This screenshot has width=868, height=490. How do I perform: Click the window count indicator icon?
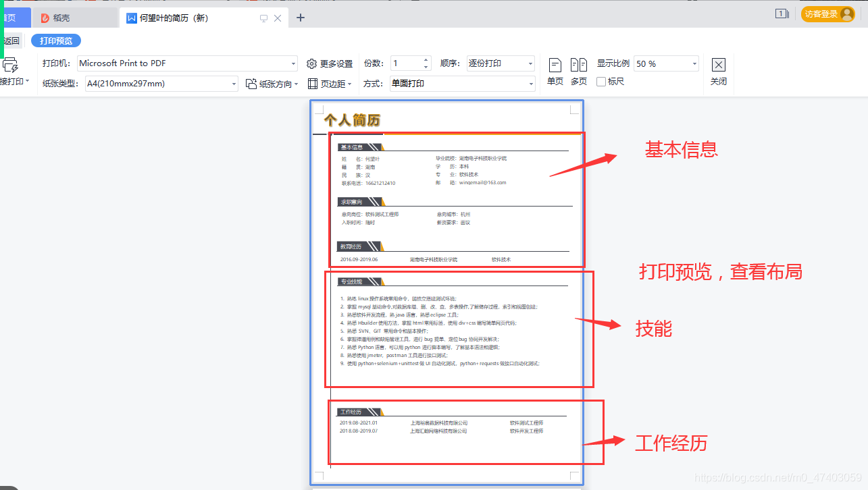tap(782, 13)
